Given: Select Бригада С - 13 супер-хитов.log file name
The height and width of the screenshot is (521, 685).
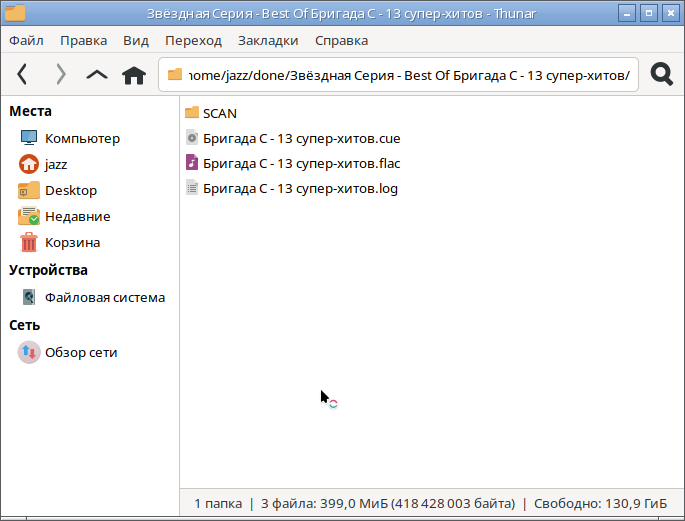Looking at the screenshot, I should (x=301, y=189).
